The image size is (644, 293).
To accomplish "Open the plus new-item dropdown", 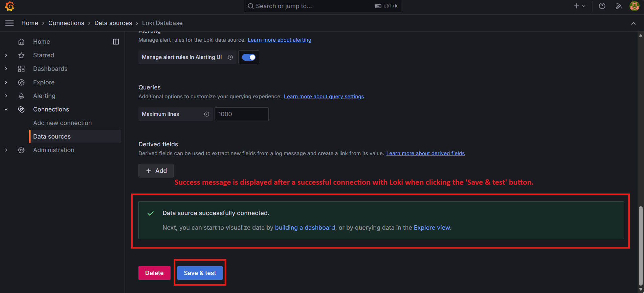I will coord(579,6).
